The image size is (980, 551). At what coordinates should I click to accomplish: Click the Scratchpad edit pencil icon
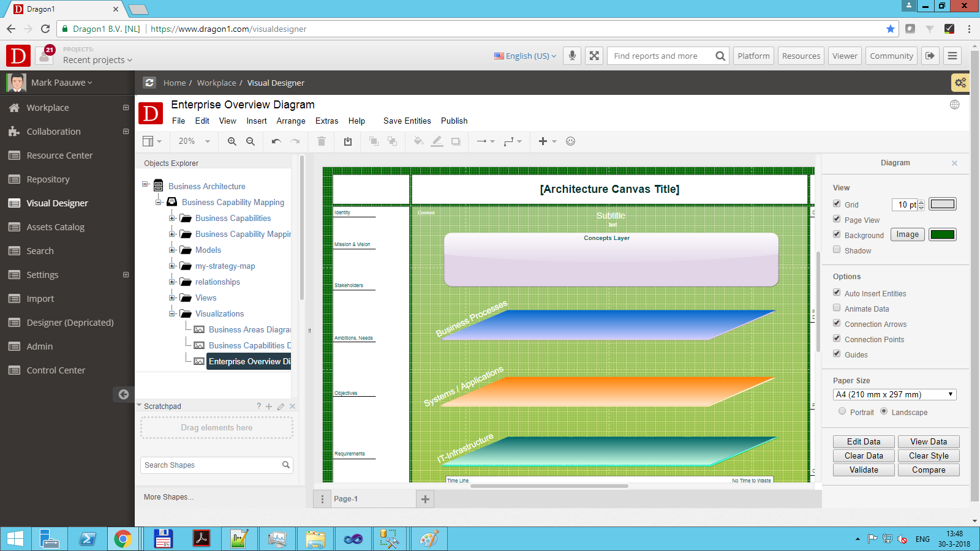tap(281, 407)
